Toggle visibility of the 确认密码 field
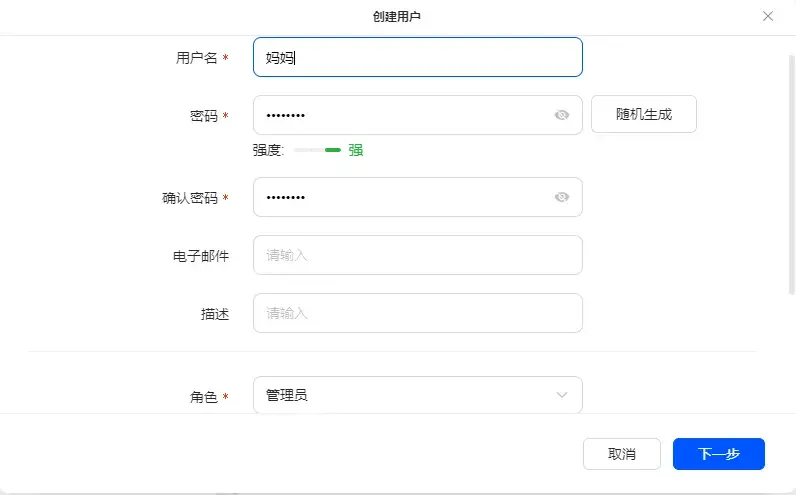 click(562, 197)
